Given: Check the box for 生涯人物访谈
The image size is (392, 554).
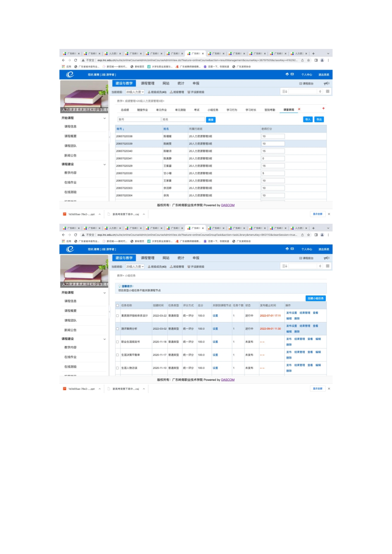Looking at the screenshot, I should point(118,368).
